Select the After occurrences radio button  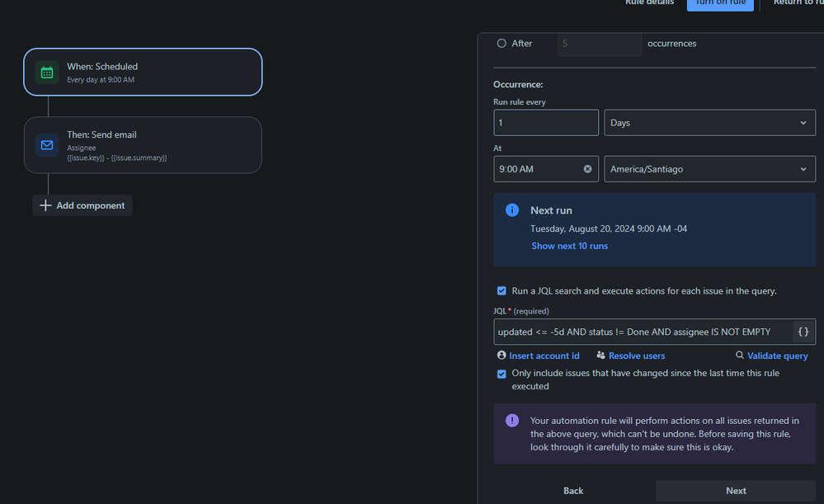point(501,43)
